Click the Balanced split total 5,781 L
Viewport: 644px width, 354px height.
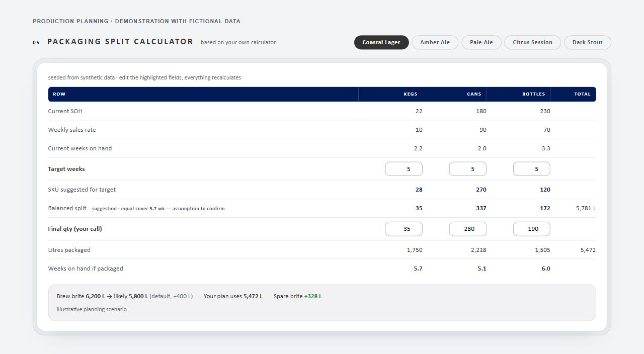coord(586,208)
